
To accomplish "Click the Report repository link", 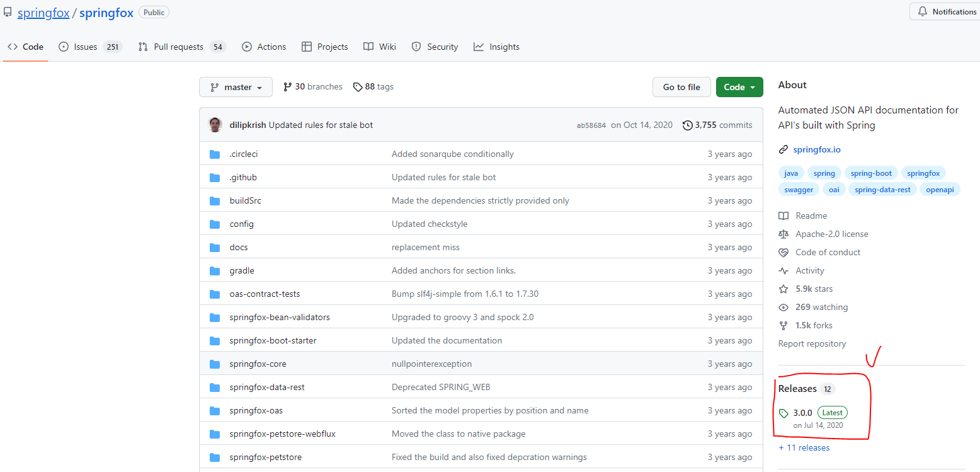I will [812, 344].
